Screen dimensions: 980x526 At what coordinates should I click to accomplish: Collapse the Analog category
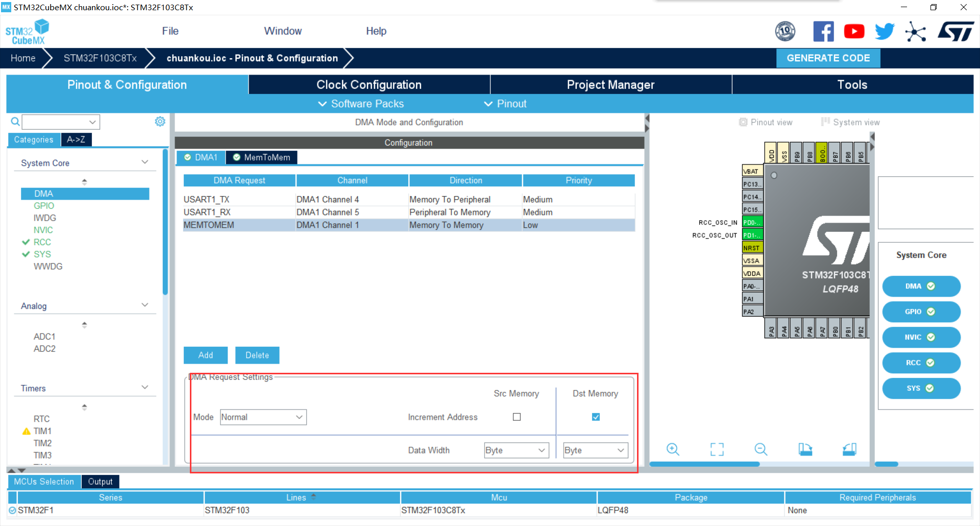click(x=145, y=305)
